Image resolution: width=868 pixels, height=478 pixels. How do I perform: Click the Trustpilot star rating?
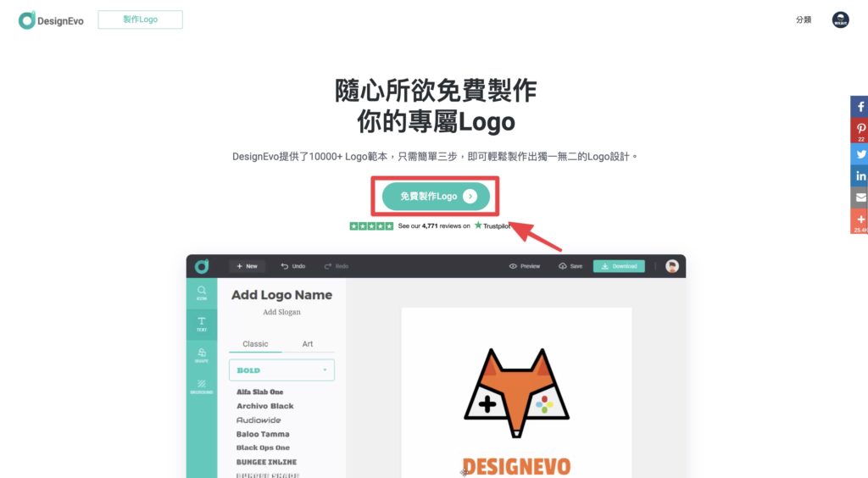coord(371,225)
